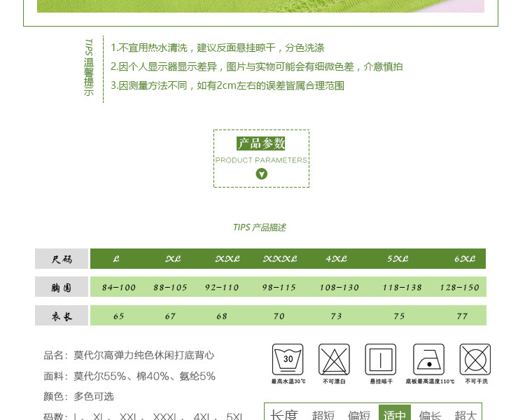This screenshot has width=525, height=420.
Task: Click the garment length value 65
Action: coord(118,316)
